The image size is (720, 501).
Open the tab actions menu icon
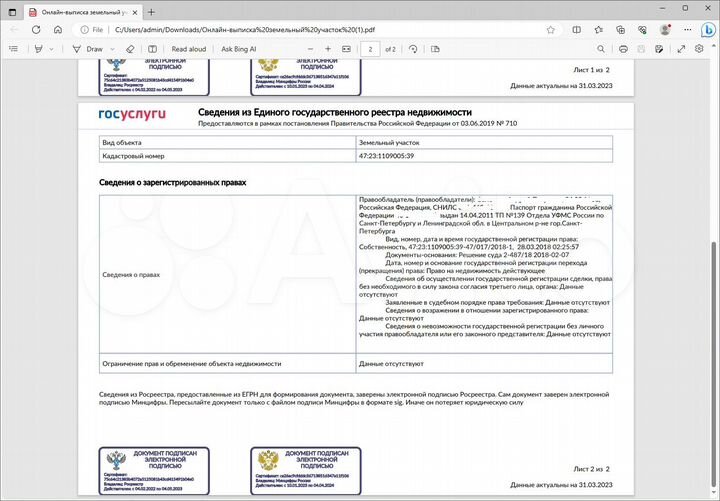tap(12, 12)
